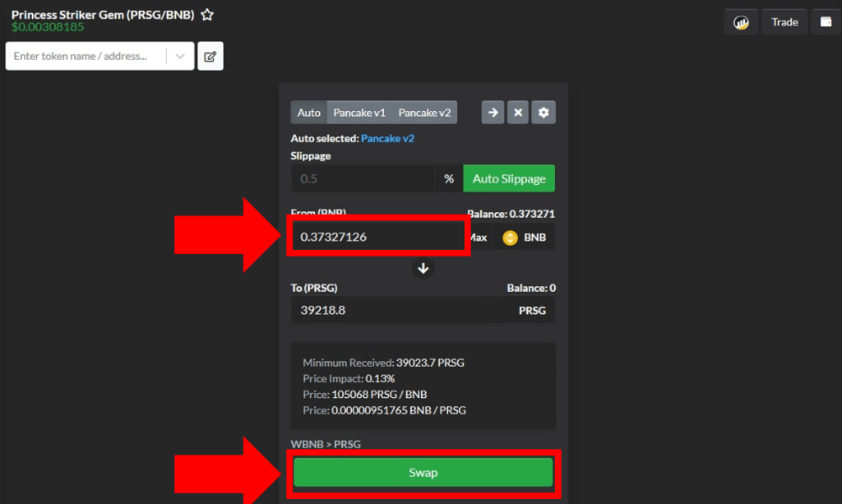
Task: Enable Auto Slippage
Action: tap(509, 178)
